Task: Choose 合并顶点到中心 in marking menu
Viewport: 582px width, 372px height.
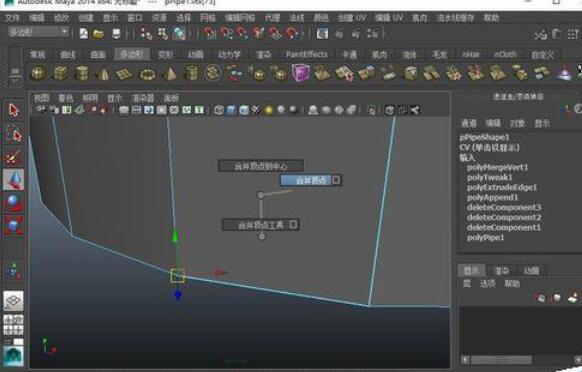Action: pos(261,166)
